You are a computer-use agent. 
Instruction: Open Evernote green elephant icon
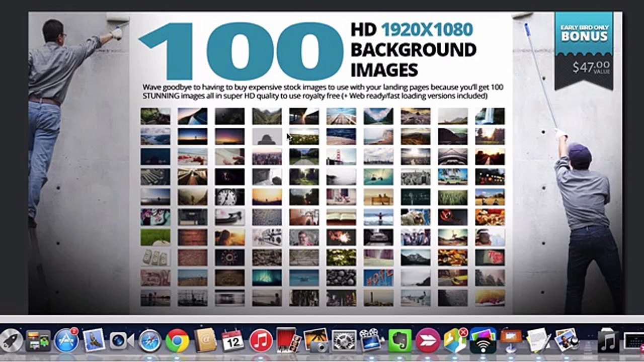click(400, 340)
